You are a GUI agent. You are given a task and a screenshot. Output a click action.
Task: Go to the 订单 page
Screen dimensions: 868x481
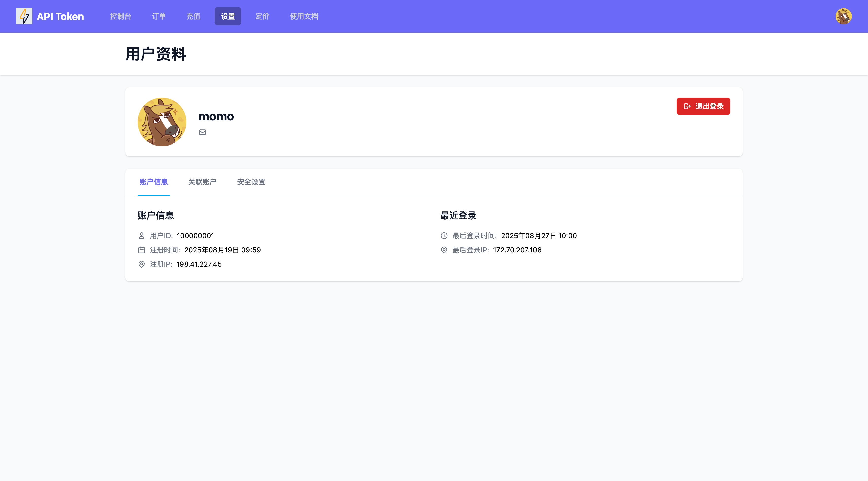click(159, 16)
